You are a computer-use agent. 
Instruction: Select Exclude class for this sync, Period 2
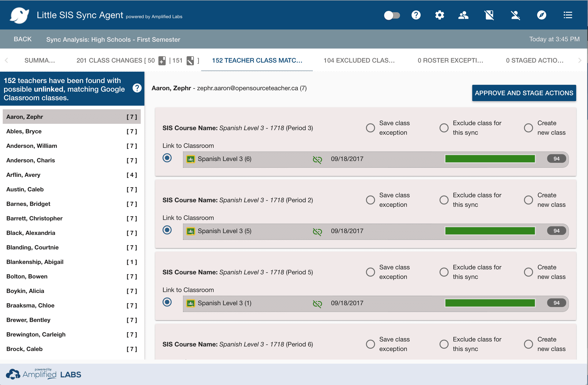click(444, 200)
